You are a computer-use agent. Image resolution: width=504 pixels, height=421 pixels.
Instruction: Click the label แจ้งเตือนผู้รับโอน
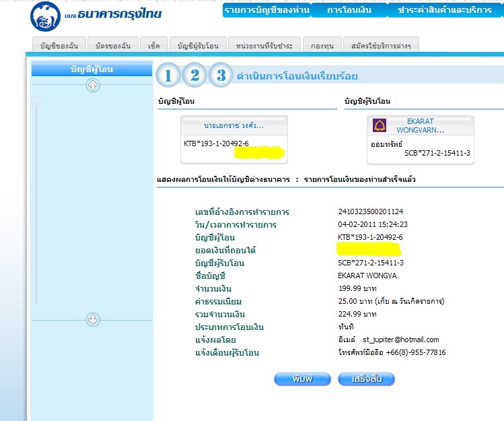[227, 353]
